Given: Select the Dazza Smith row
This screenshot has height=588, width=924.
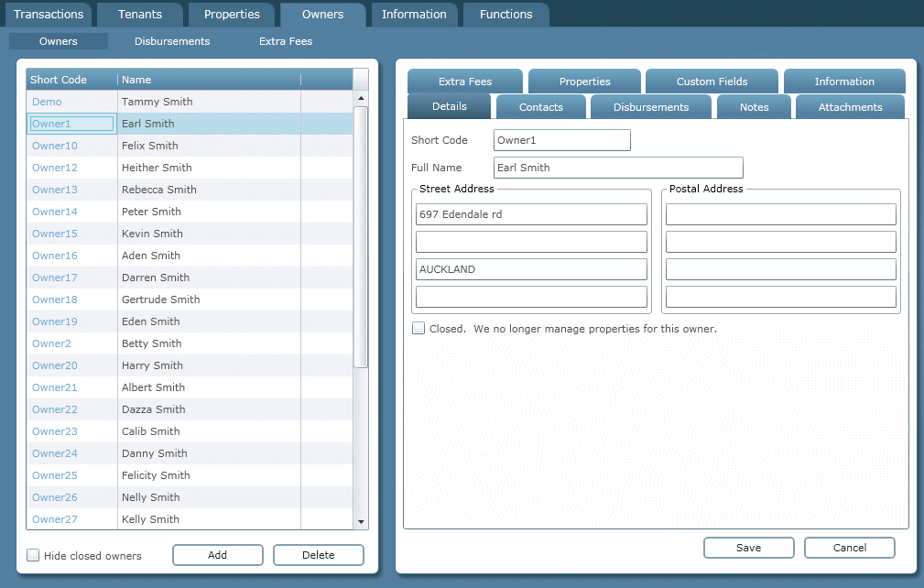Looking at the screenshot, I should pyautogui.click(x=190, y=409).
